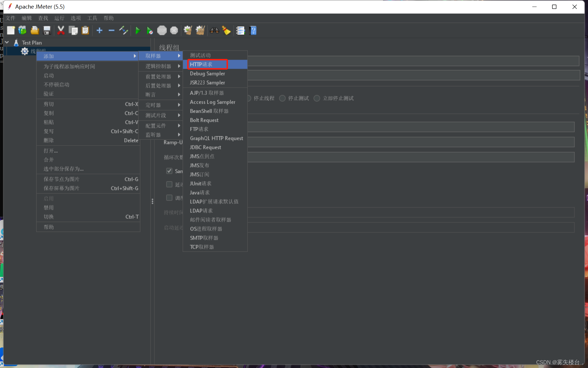
Task: Choose GraphQL HTTP Request sampler
Action: (215, 138)
